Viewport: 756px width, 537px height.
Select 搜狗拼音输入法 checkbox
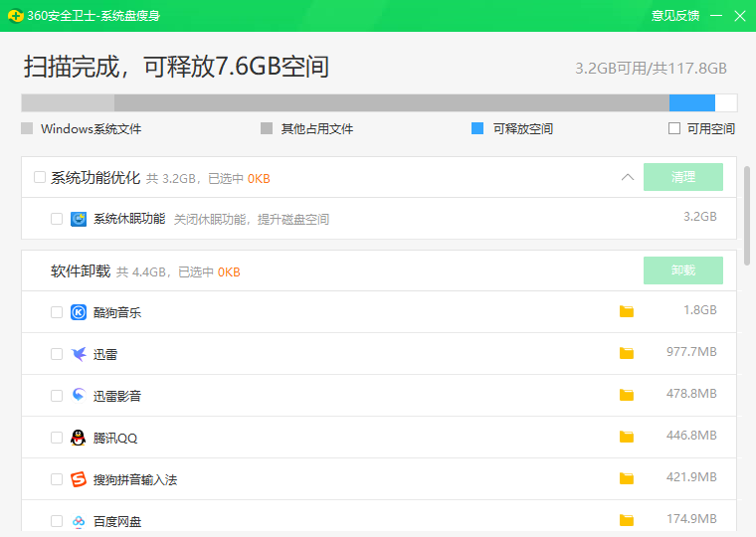pyautogui.click(x=57, y=479)
